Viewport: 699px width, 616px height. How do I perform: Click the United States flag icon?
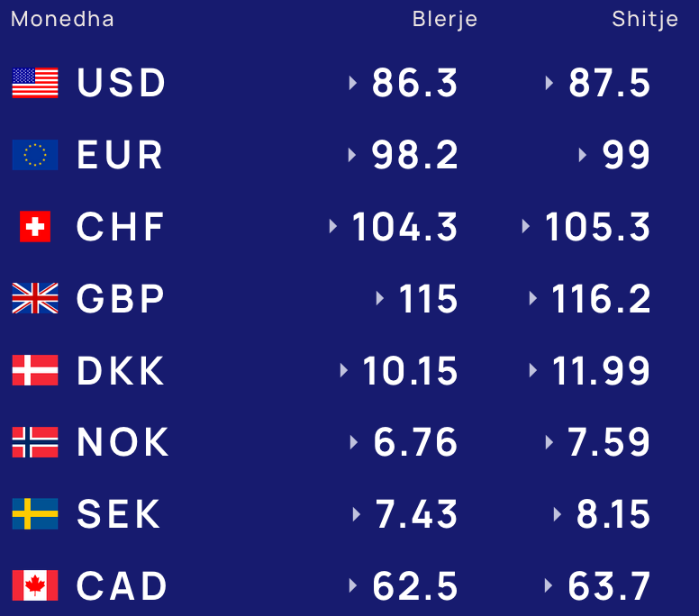click(35, 83)
